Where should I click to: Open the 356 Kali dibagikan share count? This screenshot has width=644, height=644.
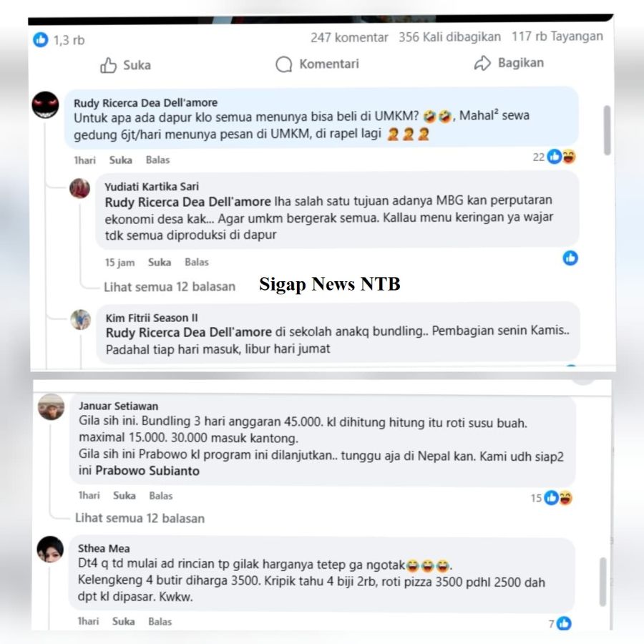450,37
